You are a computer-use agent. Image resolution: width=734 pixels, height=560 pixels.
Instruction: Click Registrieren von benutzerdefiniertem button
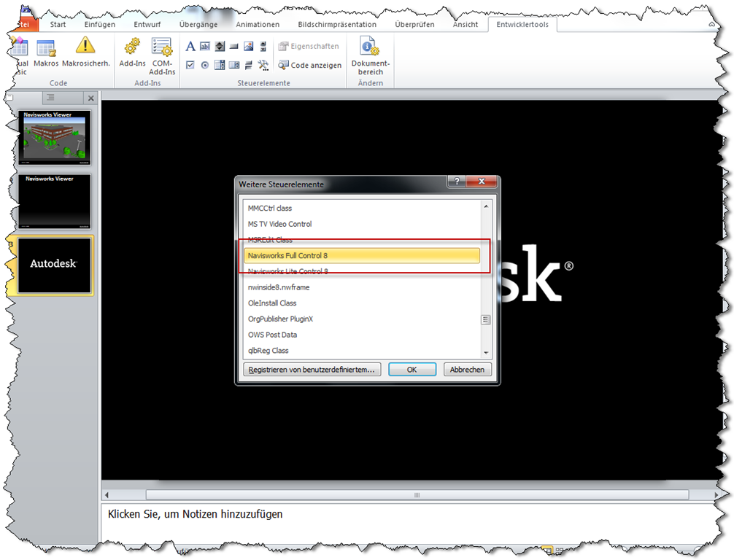pos(312,370)
